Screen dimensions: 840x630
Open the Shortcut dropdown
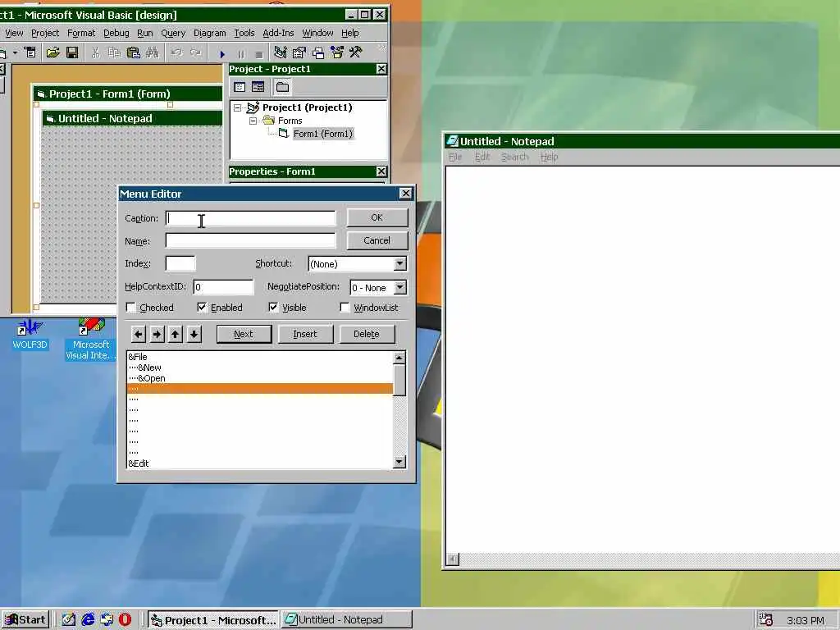click(400, 263)
